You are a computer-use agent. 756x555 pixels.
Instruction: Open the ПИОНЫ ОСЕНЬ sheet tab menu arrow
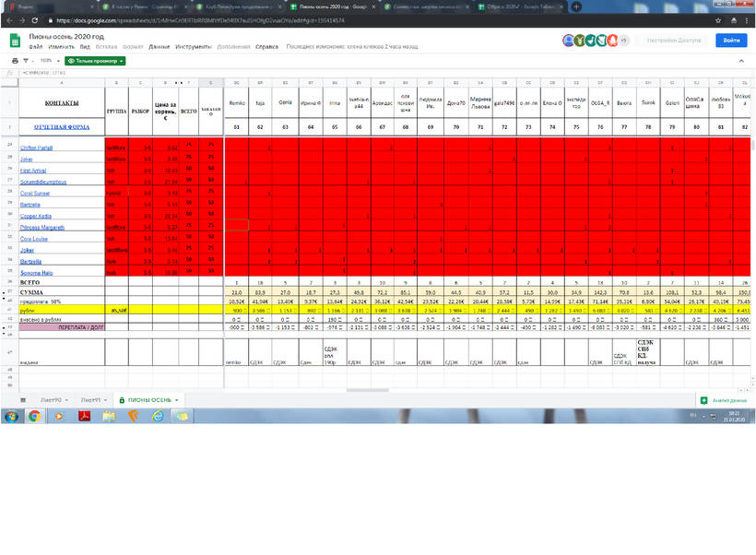point(176,398)
